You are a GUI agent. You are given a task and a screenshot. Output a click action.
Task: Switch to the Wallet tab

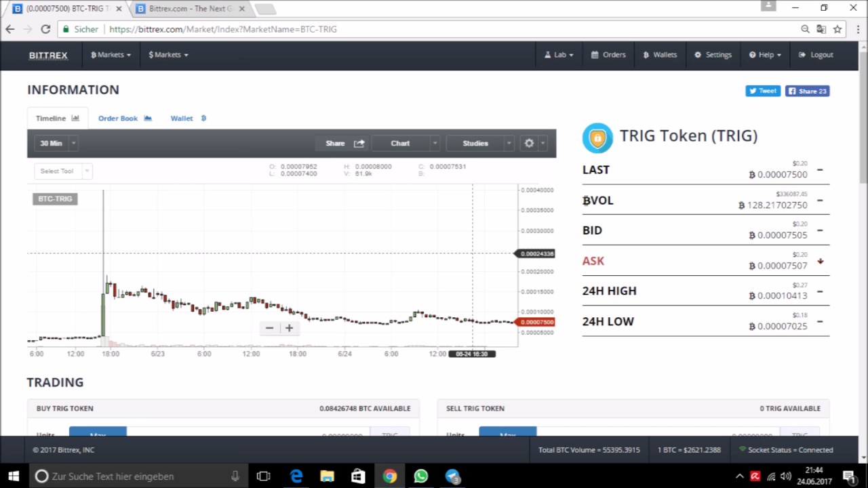click(x=188, y=118)
